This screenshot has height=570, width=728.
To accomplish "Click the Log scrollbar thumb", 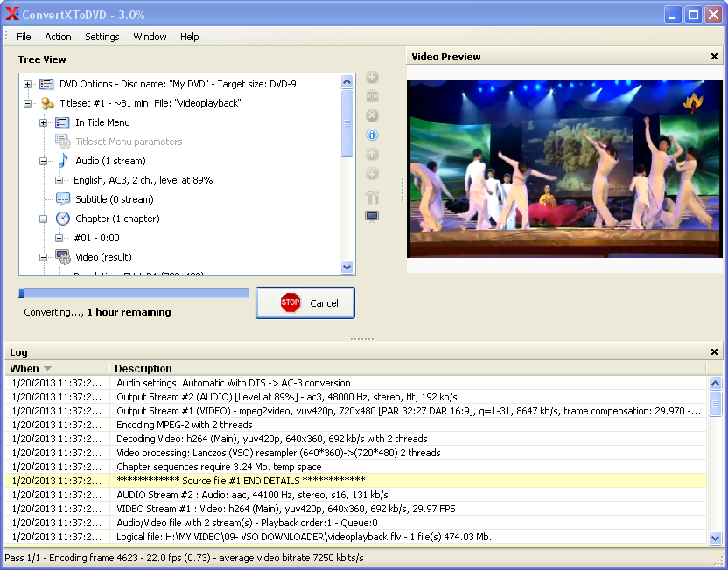I will pyautogui.click(x=715, y=404).
